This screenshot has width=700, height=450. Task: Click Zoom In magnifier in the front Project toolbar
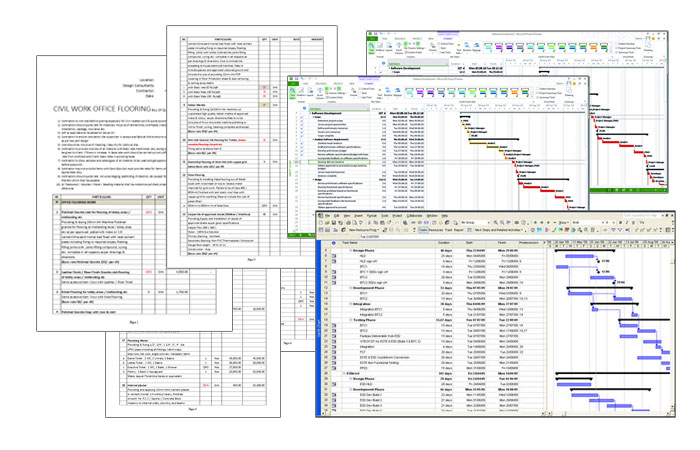[496, 223]
